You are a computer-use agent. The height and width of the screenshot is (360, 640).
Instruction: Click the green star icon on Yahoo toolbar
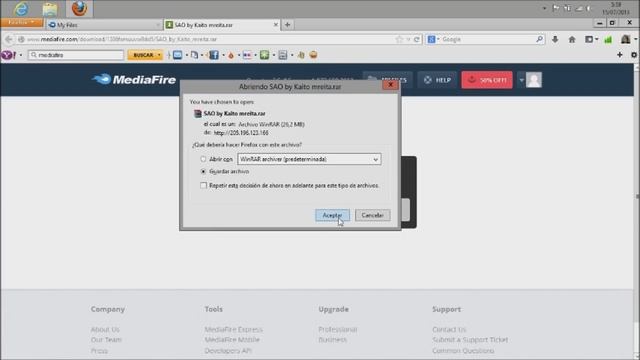pos(264,55)
